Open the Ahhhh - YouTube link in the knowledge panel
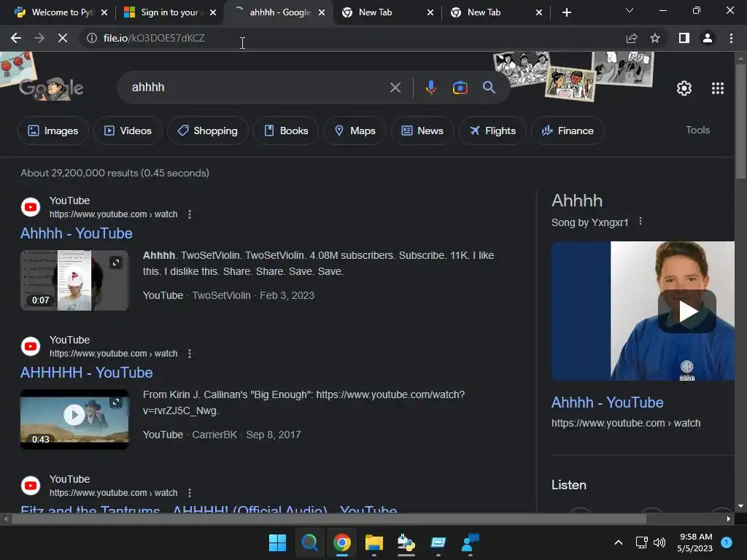Screen dimensions: 747x560 pos(607,402)
